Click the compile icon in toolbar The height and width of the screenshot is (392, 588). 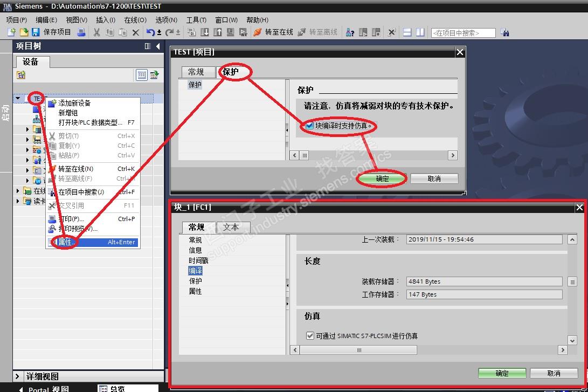point(192,32)
